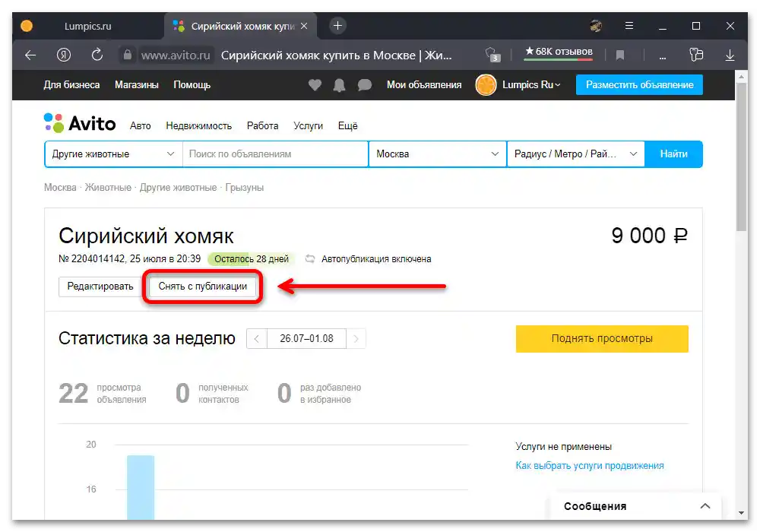Bookmark this page with the flag icon

click(x=619, y=55)
